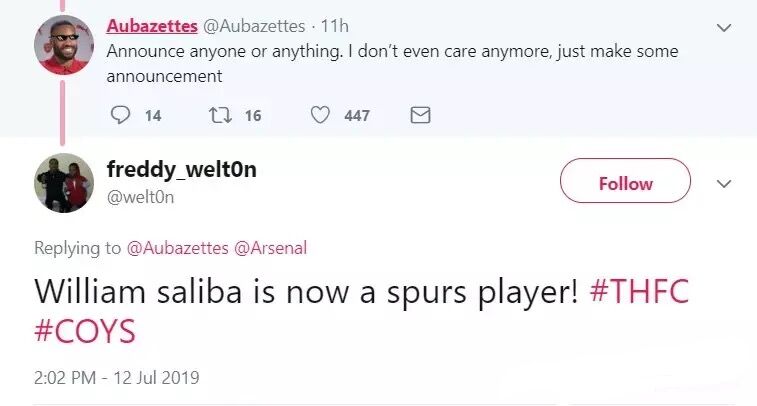This screenshot has width=757, height=406.
Task: Click the reply speech bubble icon
Action: tap(121, 115)
